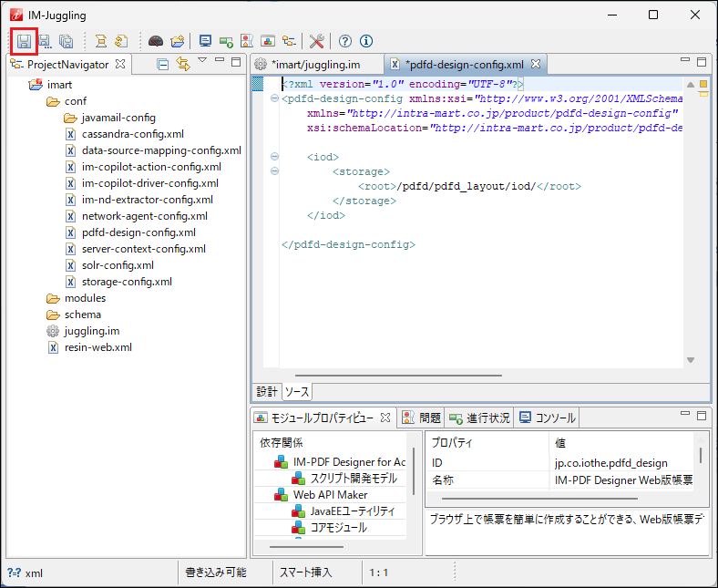Open the preferences wrench-and-screwdriver tool icon
This screenshot has height=588, width=718.
(x=317, y=41)
